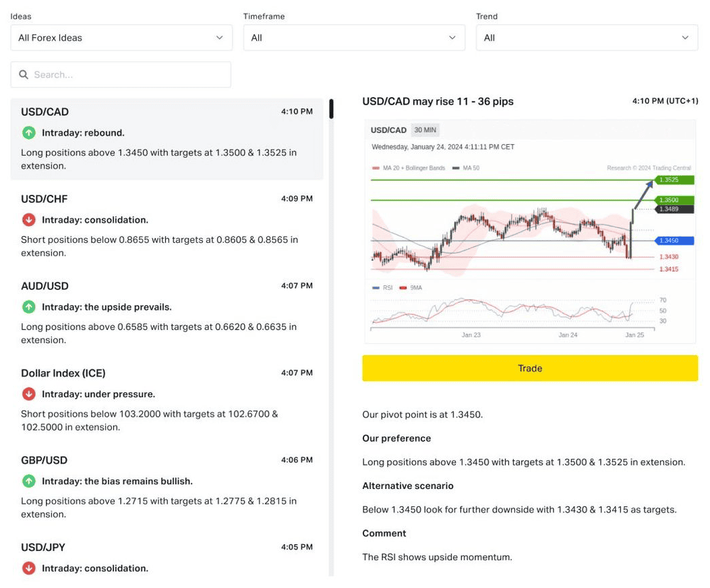Click the 4:09 PM timestamp for USD/CHF

coord(297,198)
